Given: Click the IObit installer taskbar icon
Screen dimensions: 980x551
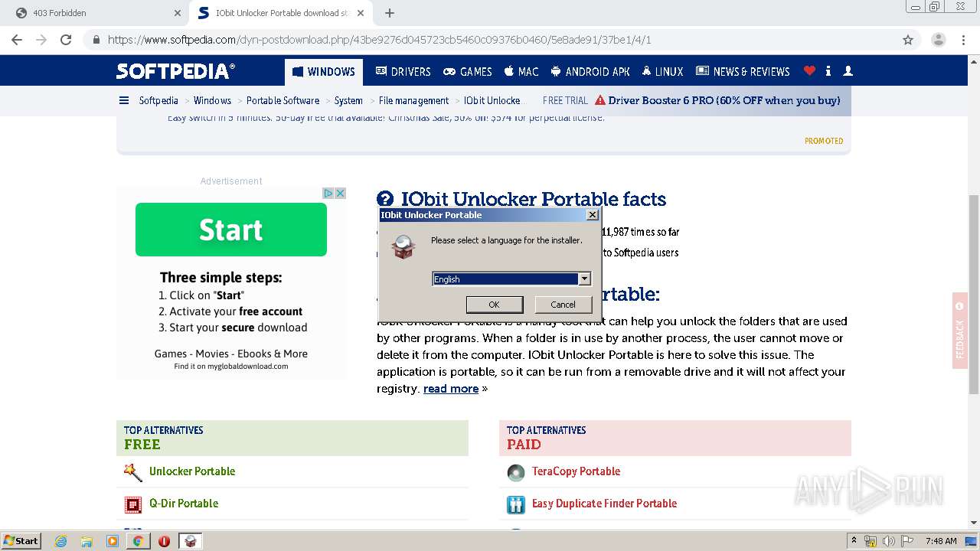Looking at the screenshot, I should 191,541.
